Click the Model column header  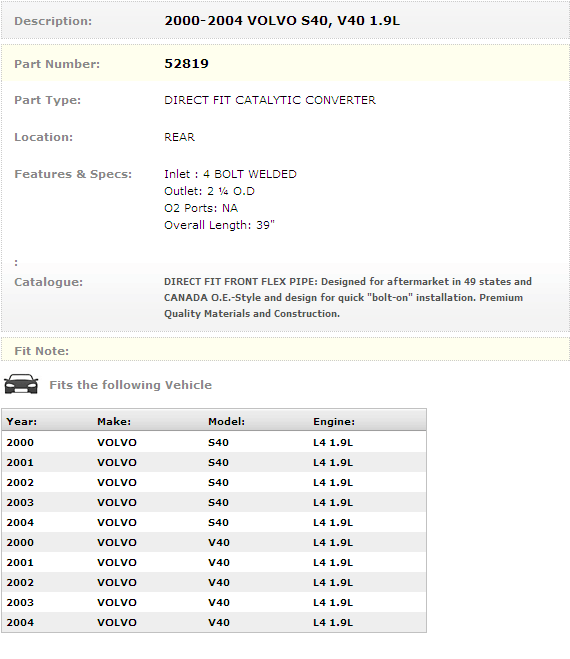click(x=227, y=422)
